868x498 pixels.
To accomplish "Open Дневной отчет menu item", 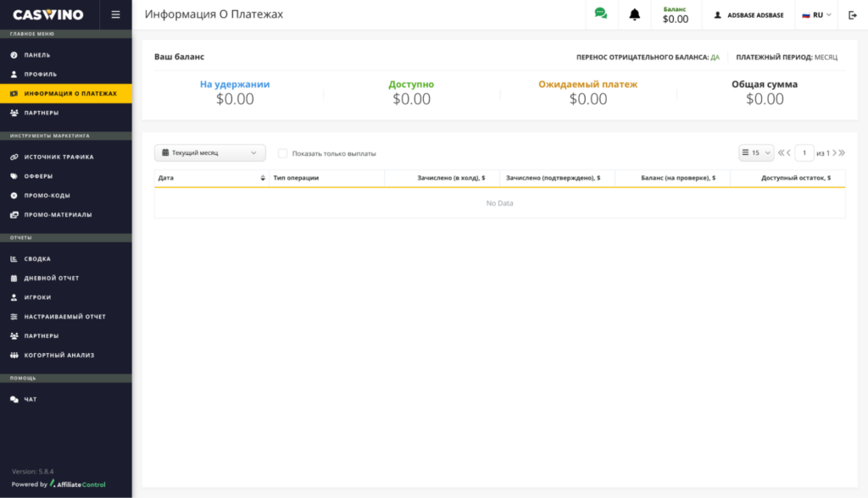I will (66, 279).
